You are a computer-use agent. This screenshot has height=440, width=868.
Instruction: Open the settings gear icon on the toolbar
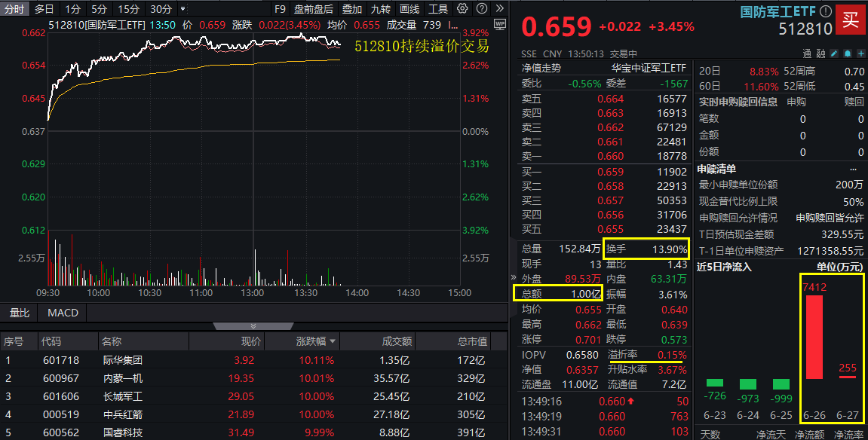coord(462,8)
